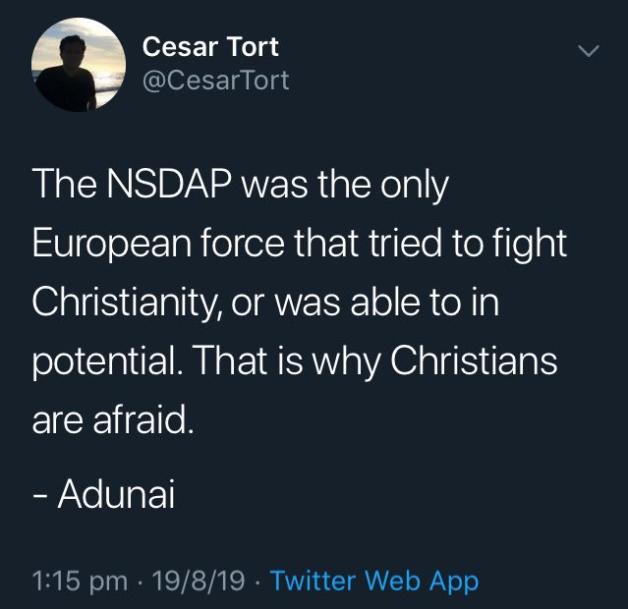628x609 pixels.
Task: Click the 19/8/19 date
Action: point(199,580)
